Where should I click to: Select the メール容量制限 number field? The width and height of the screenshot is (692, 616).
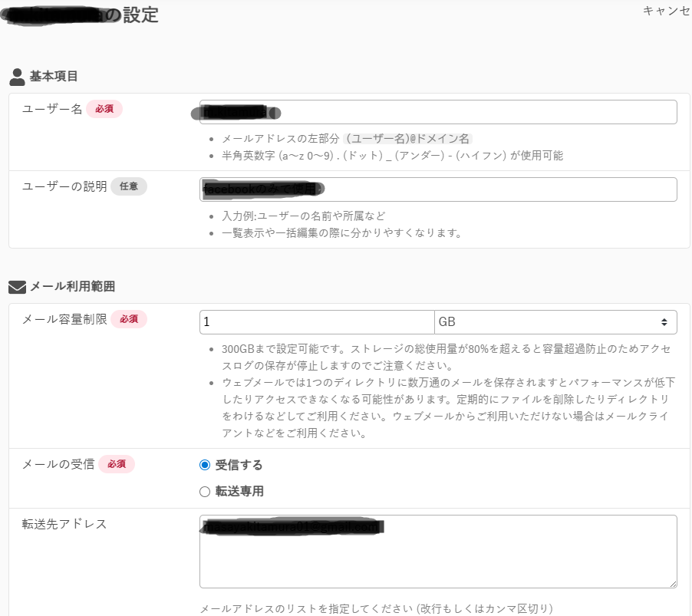click(x=316, y=322)
